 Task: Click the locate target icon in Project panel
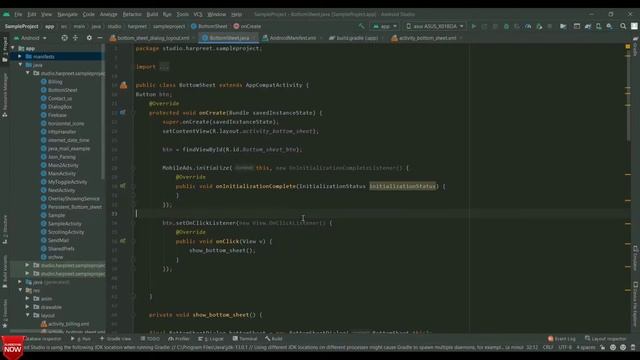pos(64,38)
